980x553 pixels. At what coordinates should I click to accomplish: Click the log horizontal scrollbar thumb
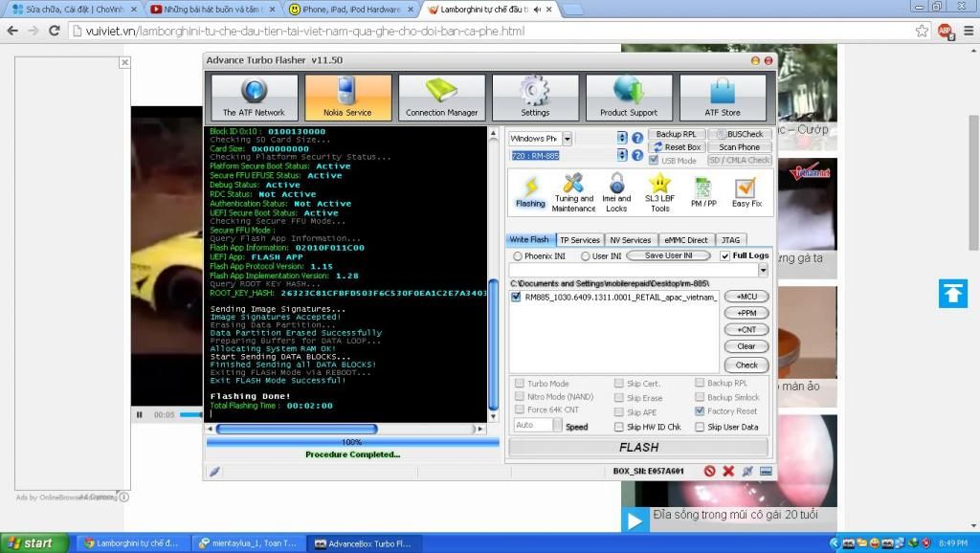tap(297, 429)
